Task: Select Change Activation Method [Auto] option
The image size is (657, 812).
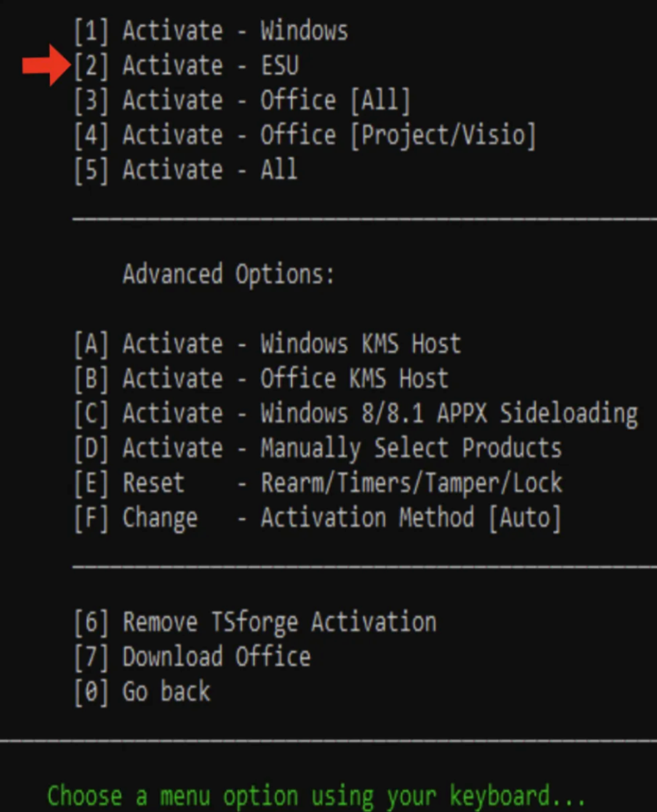Action: tap(317, 518)
